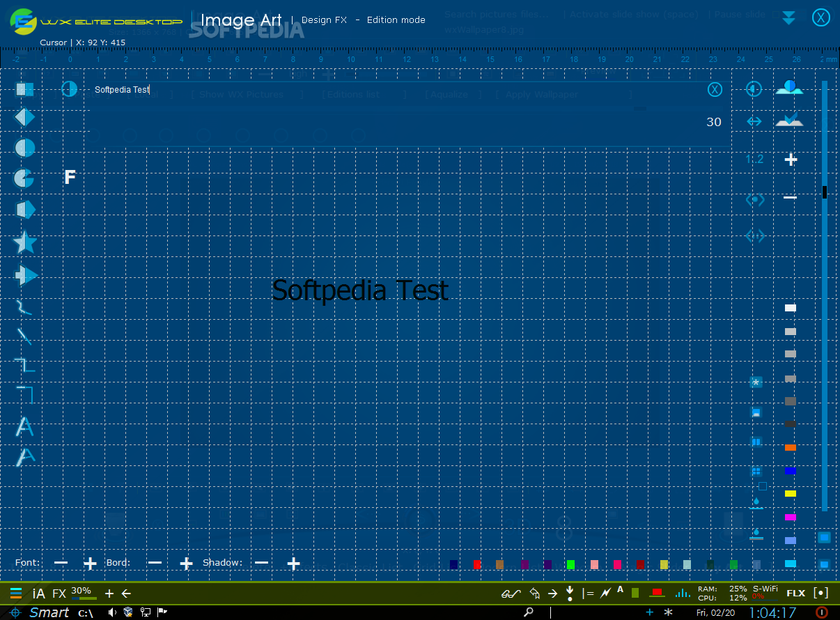Click the Smart label on taskbar
840x620 pixels.
coord(49,612)
